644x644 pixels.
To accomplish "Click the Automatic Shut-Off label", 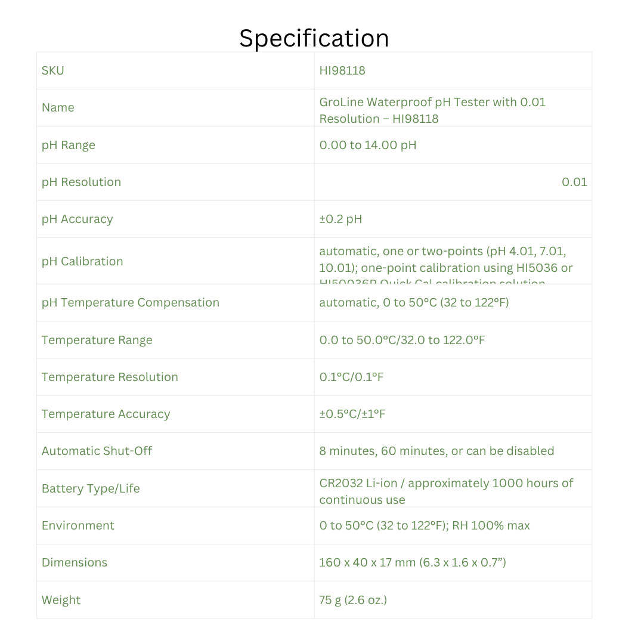I will pos(97,451).
